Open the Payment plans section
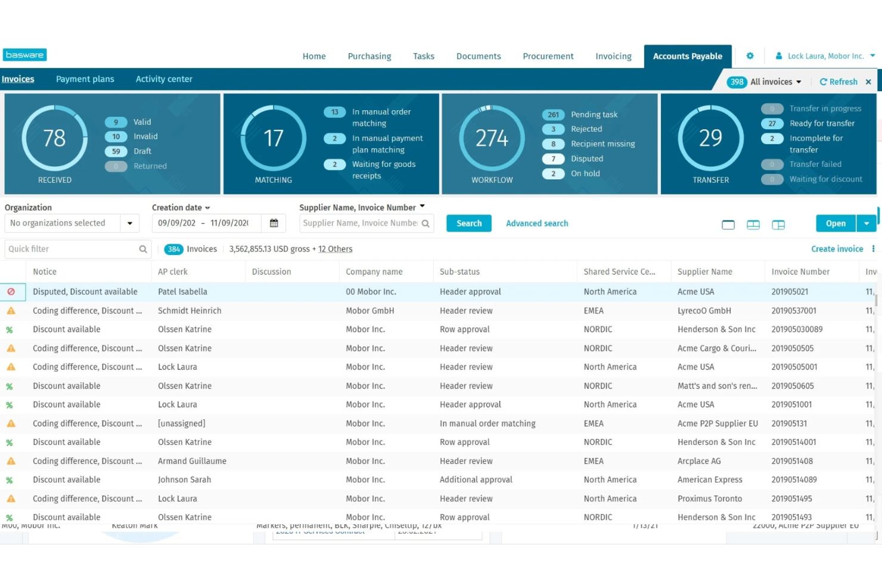The width and height of the screenshot is (882, 588). coord(85,79)
